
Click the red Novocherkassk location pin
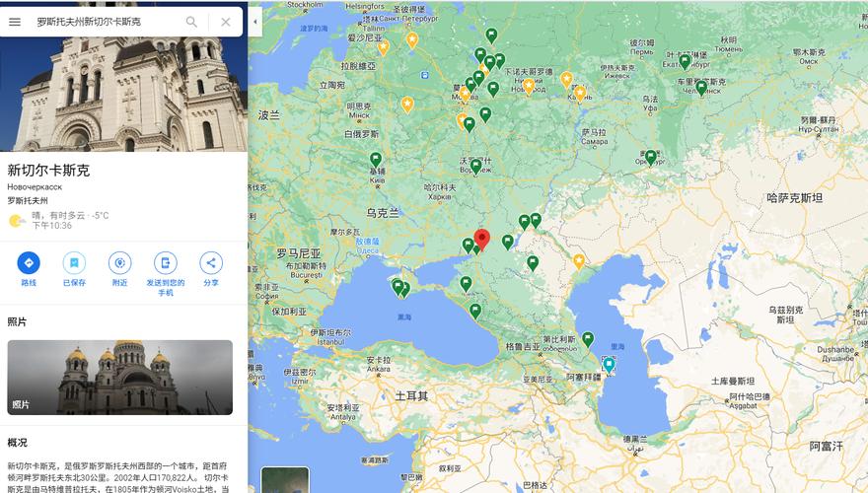[x=482, y=240]
